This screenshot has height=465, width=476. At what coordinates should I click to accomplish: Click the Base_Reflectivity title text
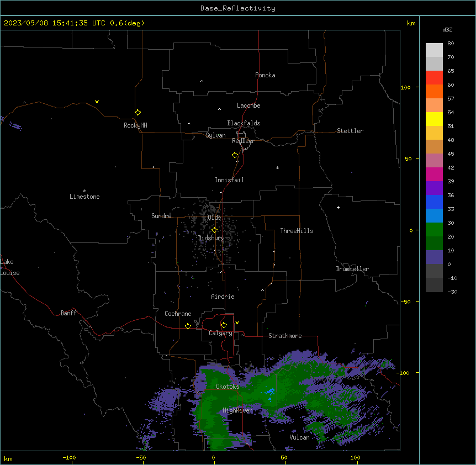(238, 8)
